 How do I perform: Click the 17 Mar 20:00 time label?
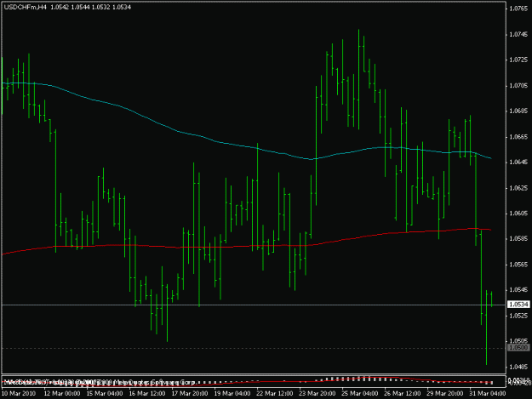(190, 393)
